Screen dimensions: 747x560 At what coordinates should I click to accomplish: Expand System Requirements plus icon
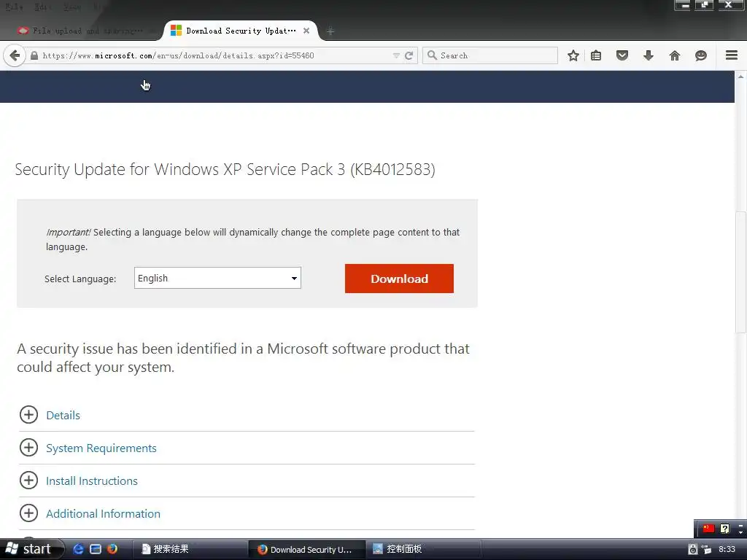(28, 448)
